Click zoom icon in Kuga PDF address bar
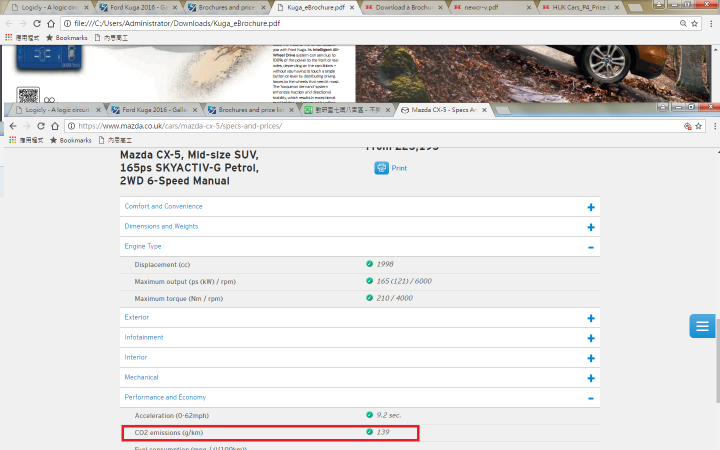The image size is (720, 450). coord(683,23)
